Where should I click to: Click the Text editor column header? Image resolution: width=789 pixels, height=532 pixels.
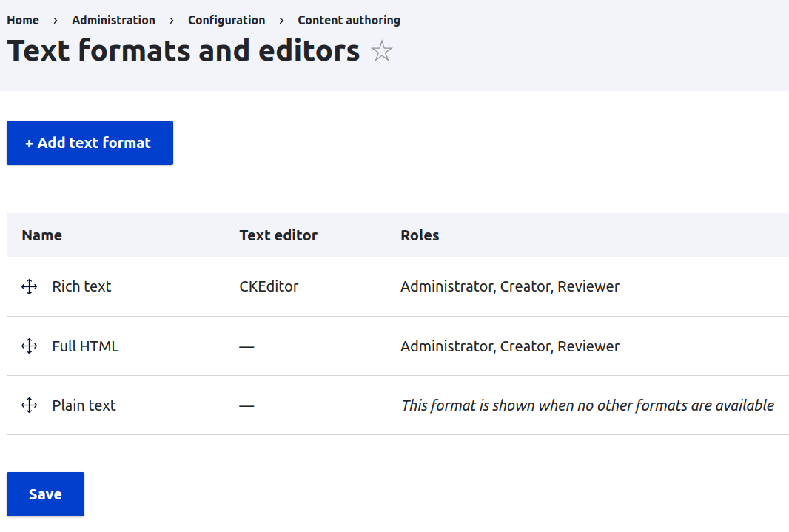click(278, 235)
